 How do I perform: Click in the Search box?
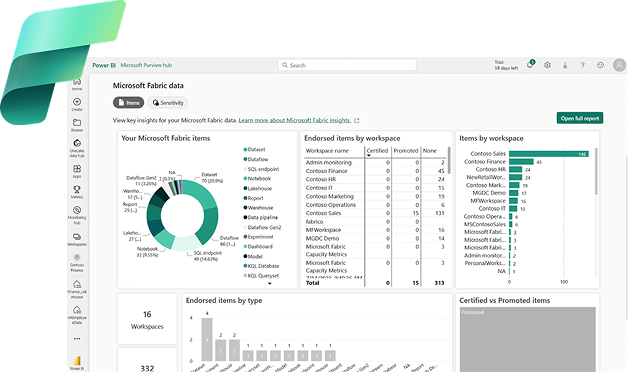point(347,65)
